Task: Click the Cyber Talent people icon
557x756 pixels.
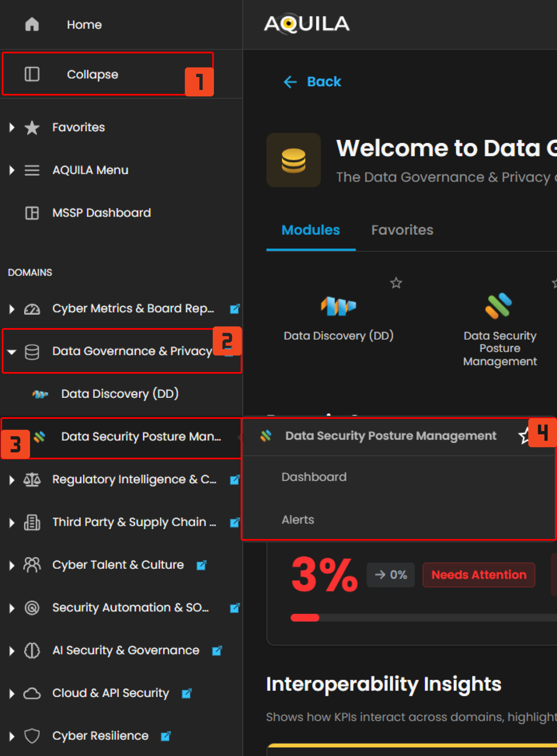Action: tap(32, 565)
